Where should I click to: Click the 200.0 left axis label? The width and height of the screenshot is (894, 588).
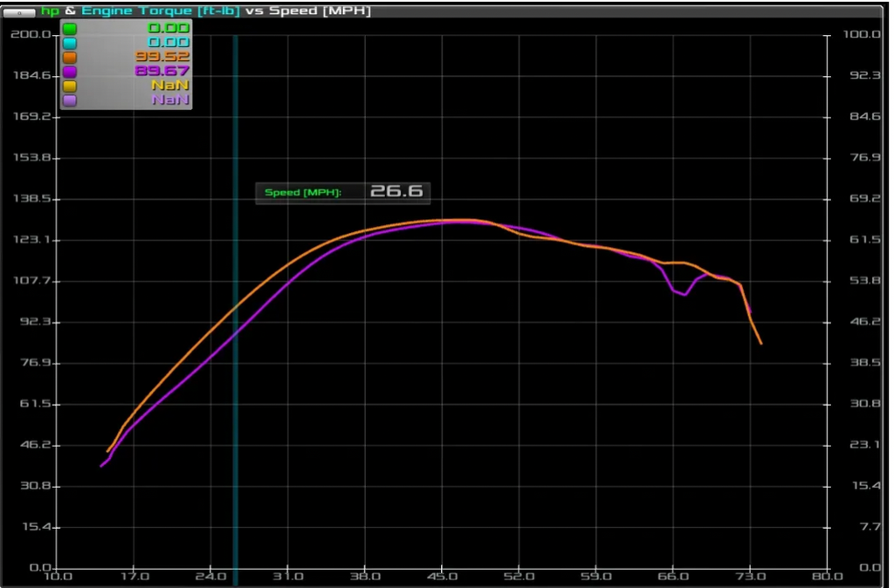coord(31,35)
